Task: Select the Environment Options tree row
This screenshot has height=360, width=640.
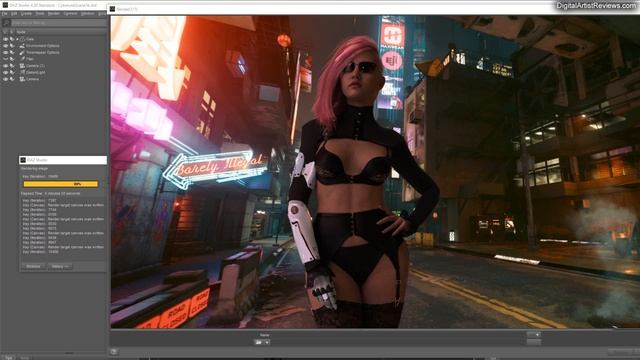Action: pos(43,46)
